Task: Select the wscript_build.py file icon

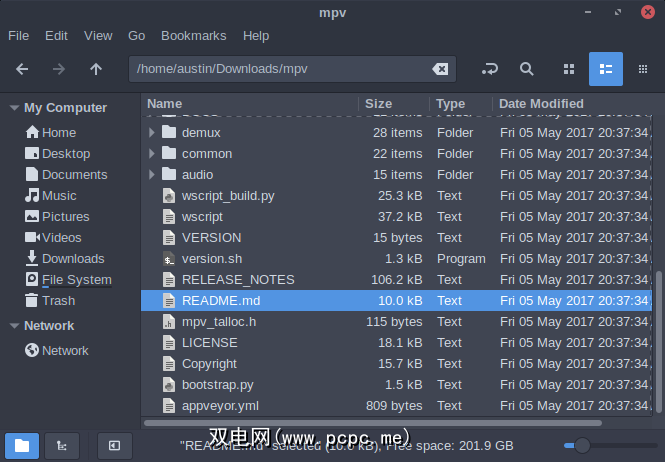Action: (169, 196)
